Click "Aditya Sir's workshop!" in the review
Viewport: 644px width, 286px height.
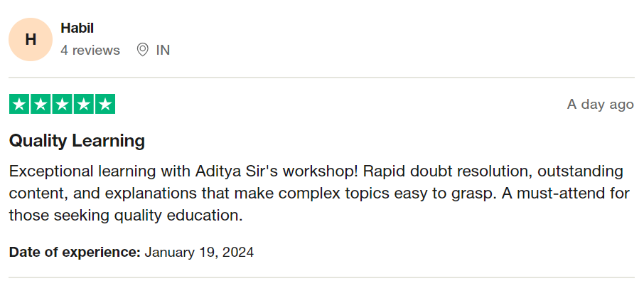point(264,171)
